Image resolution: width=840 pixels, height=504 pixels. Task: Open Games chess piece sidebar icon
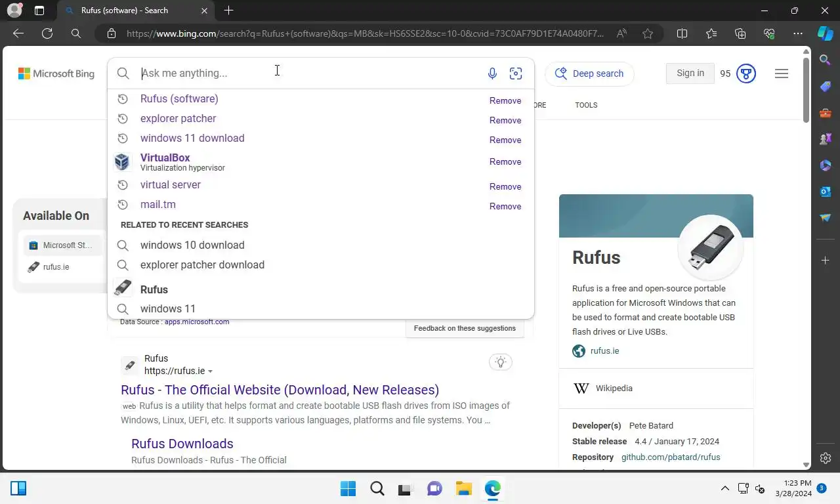(826, 139)
